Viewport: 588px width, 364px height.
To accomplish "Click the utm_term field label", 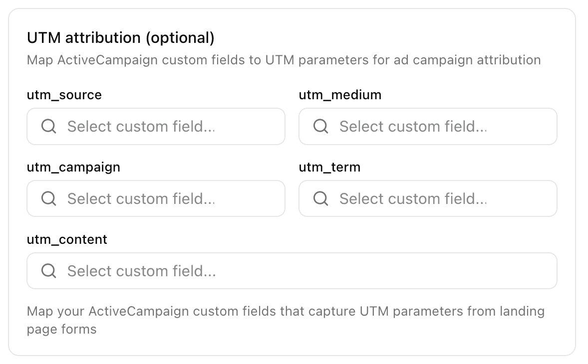I will click(x=329, y=167).
